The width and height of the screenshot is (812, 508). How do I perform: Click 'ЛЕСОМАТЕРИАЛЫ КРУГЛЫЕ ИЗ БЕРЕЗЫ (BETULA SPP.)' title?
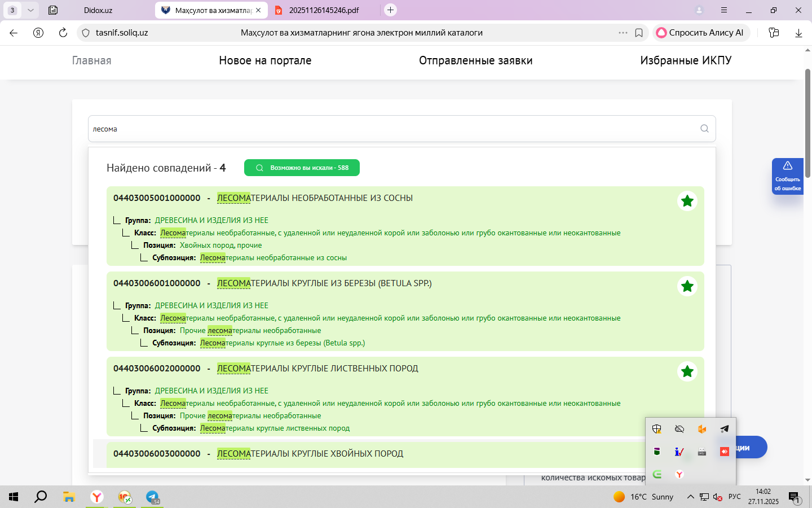324,283
